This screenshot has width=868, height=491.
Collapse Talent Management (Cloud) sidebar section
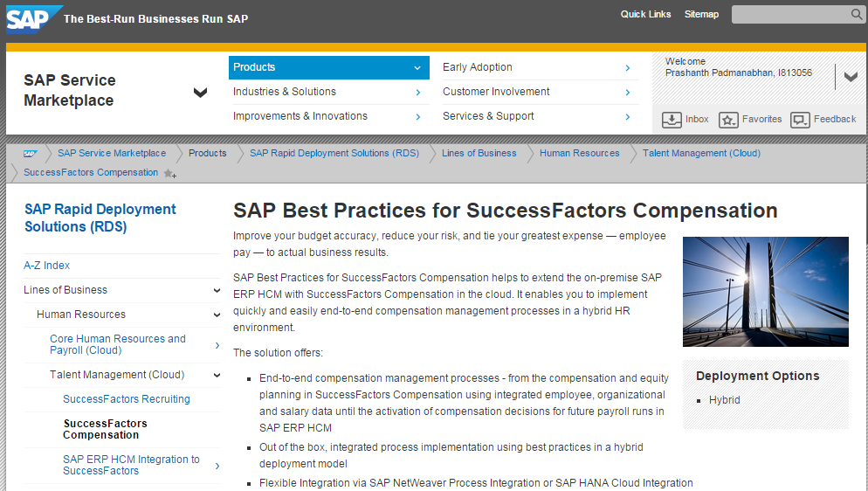217,376
